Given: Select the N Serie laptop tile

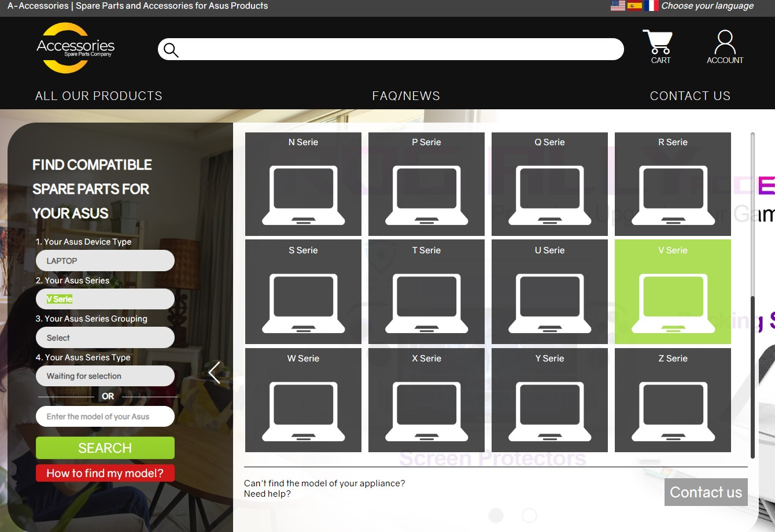Looking at the screenshot, I should pos(303,184).
